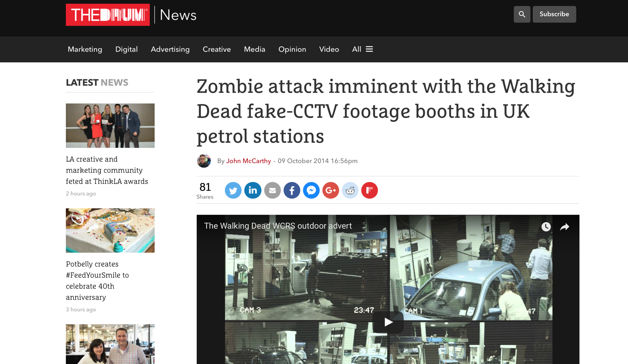
Task: Share article by email icon
Action: click(x=272, y=190)
